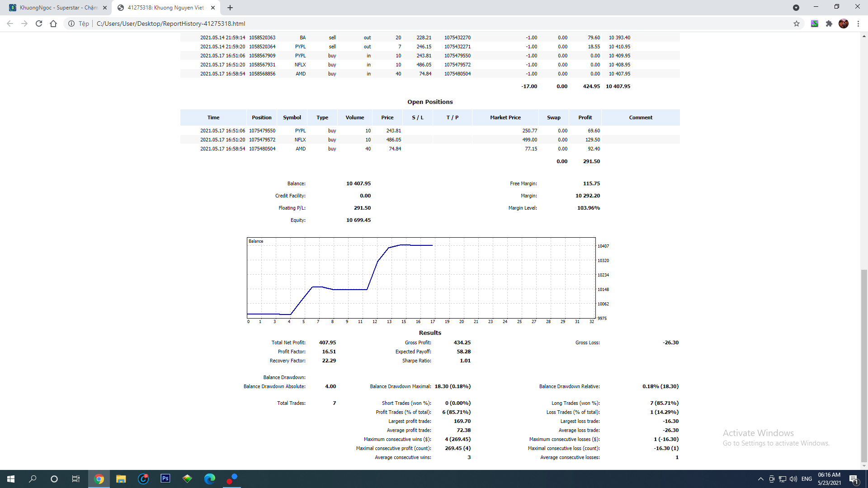Image resolution: width=868 pixels, height=488 pixels.
Task: Open Windows Task View icon
Action: (x=76, y=479)
